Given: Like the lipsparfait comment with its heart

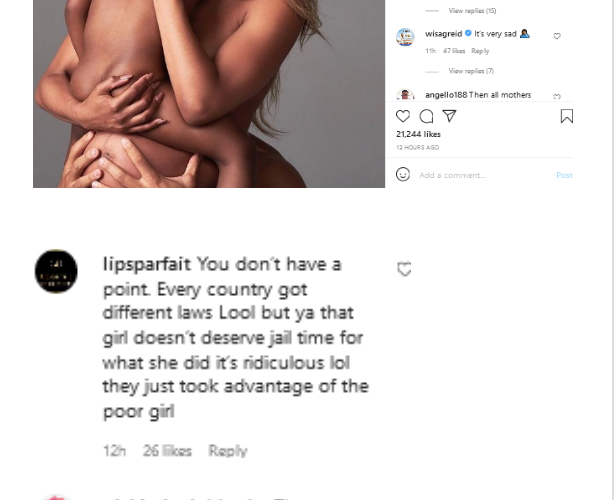Looking at the screenshot, I should point(404,269).
